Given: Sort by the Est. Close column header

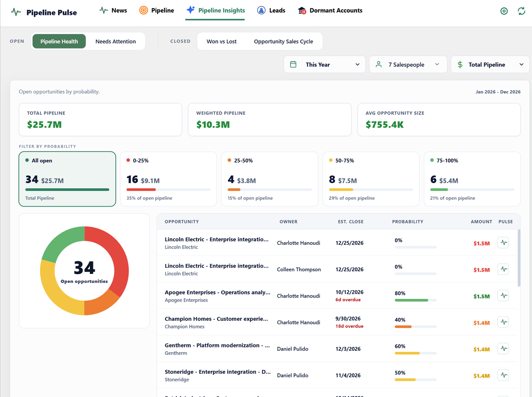Looking at the screenshot, I should coord(351,222).
